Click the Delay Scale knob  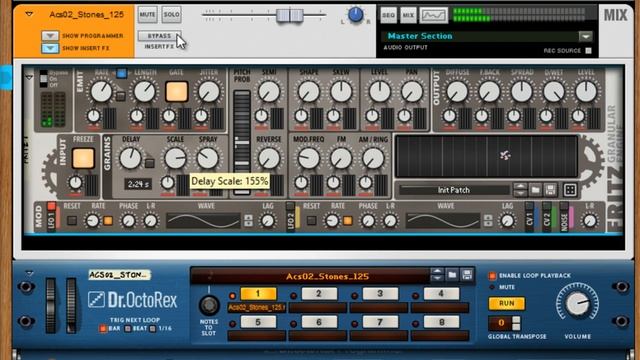coord(175,158)
